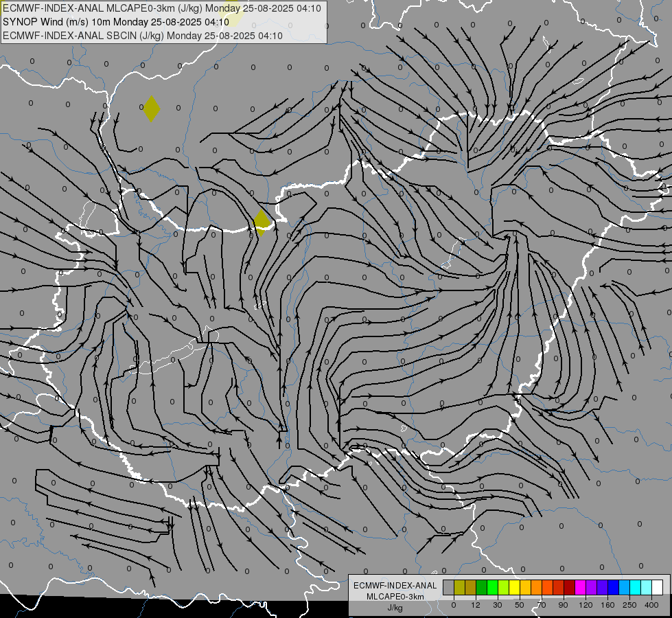Choose the orange legend swatch
The width and height of the screenshot is (672, 618).
click(x=537, y=587)
